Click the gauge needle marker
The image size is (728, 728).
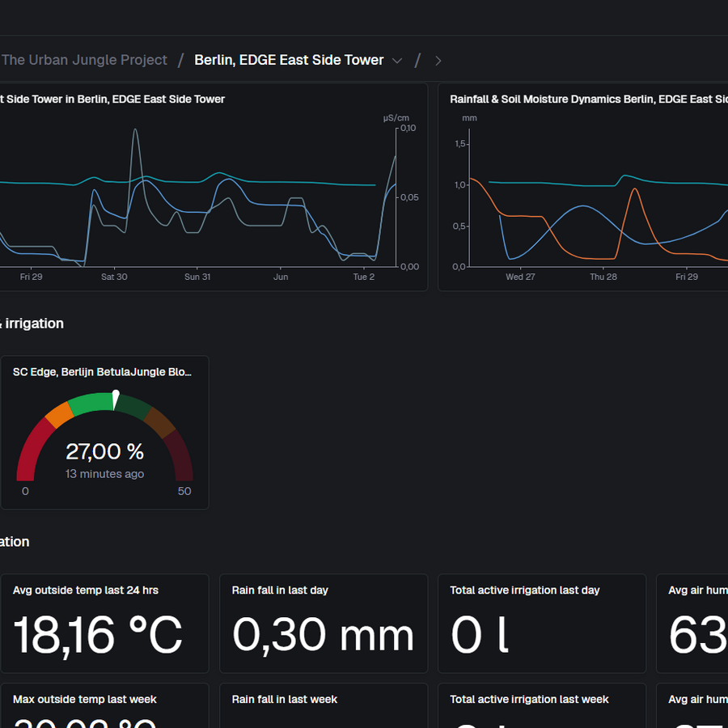[x=116, y=400]
